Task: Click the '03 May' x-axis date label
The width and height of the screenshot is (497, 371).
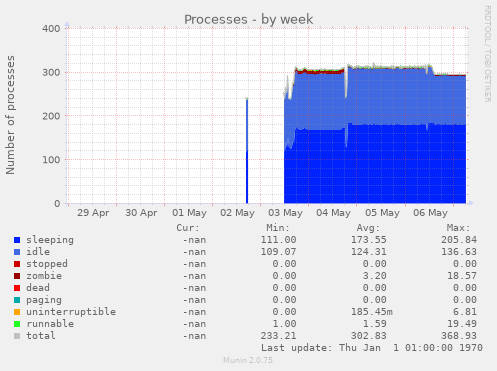Action: pyautogui.click(x=285, y=213)
